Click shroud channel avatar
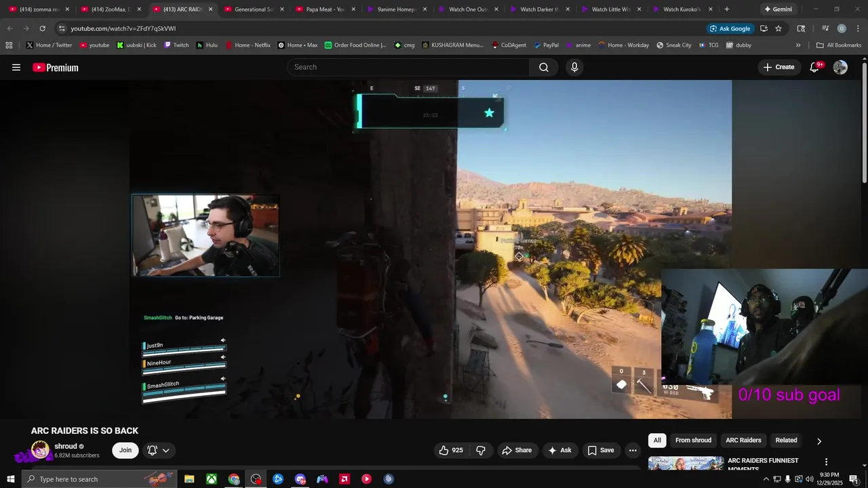 click(40, 451)
